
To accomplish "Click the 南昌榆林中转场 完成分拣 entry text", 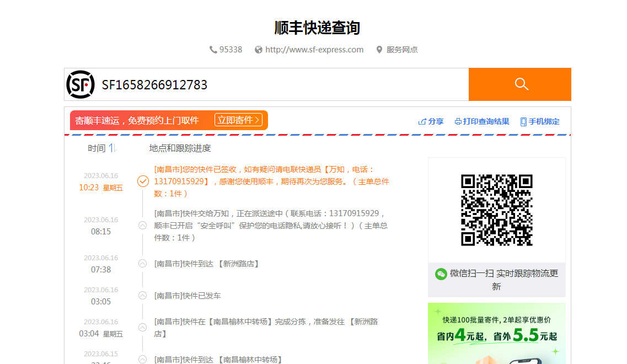I will coord(266,328).
